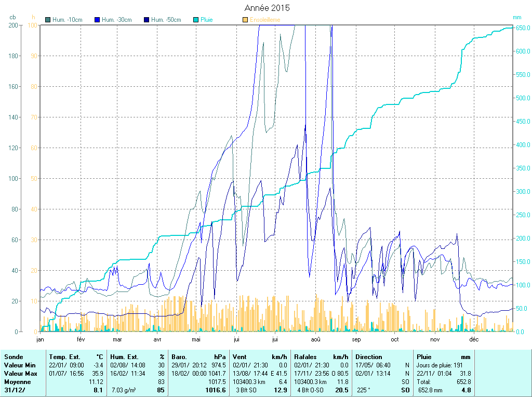
Task: Click the Hum. -50cm legend color square
Action: click(147, 20)
